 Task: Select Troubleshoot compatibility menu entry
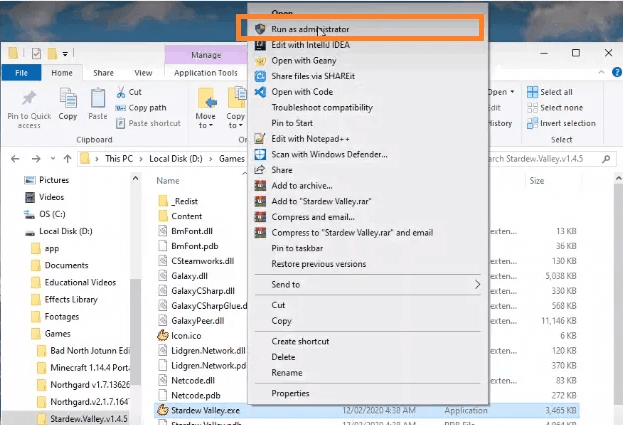[x=322, y=108]
